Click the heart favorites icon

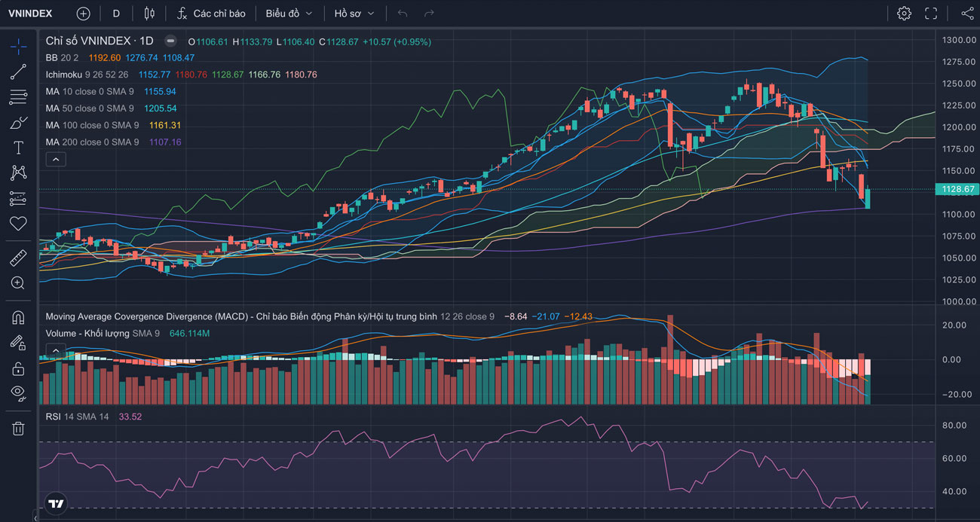(18, 224)
